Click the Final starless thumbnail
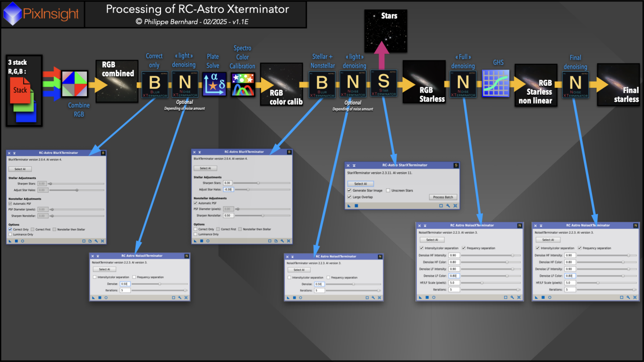This screenshot has height=362, width=644. click(x=619, y=85)
